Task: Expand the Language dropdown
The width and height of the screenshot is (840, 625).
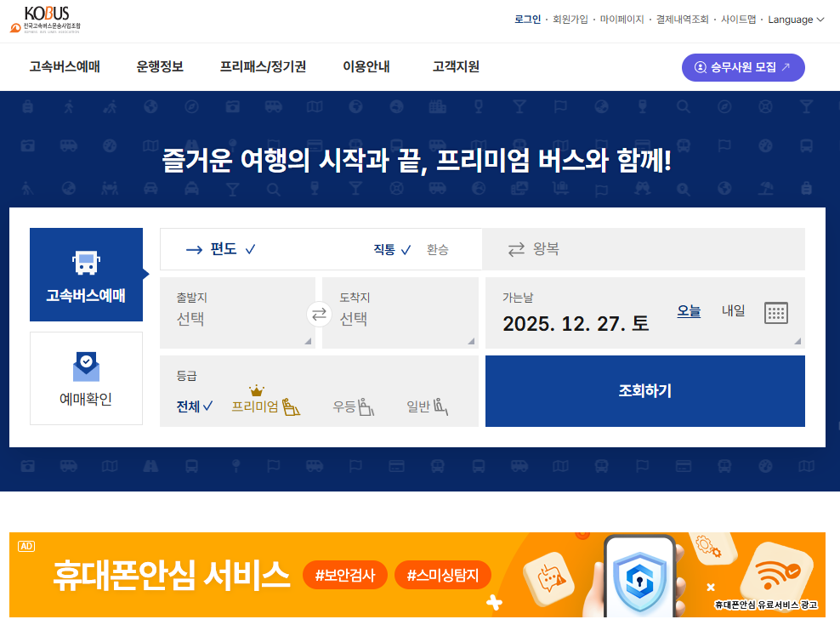Action: pyautogui.click(x=790, y=19)
